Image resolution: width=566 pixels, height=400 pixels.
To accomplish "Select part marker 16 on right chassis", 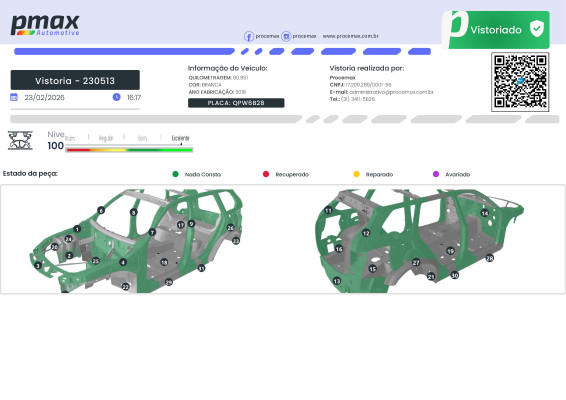I will 339,249.
